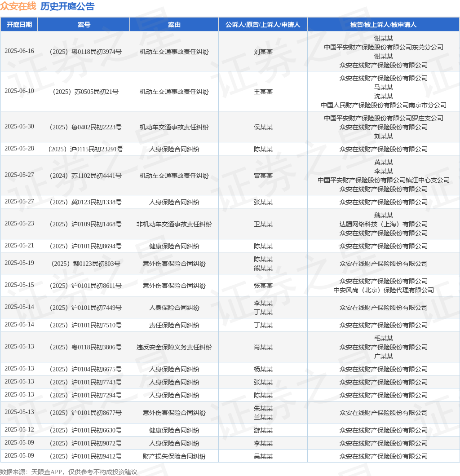Click the date 2025-05-12
This screenshot has height=476, width=460.
click(19, 430)
